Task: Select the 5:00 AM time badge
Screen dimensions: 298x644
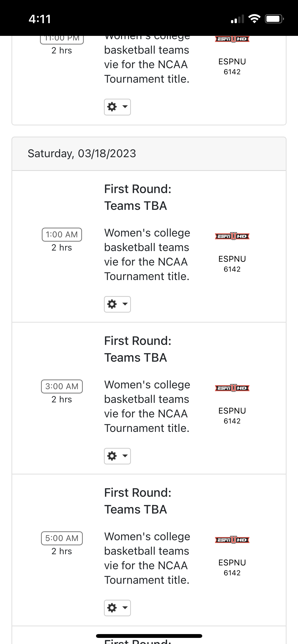Action: pyautogui.click(x=62, y=538)
